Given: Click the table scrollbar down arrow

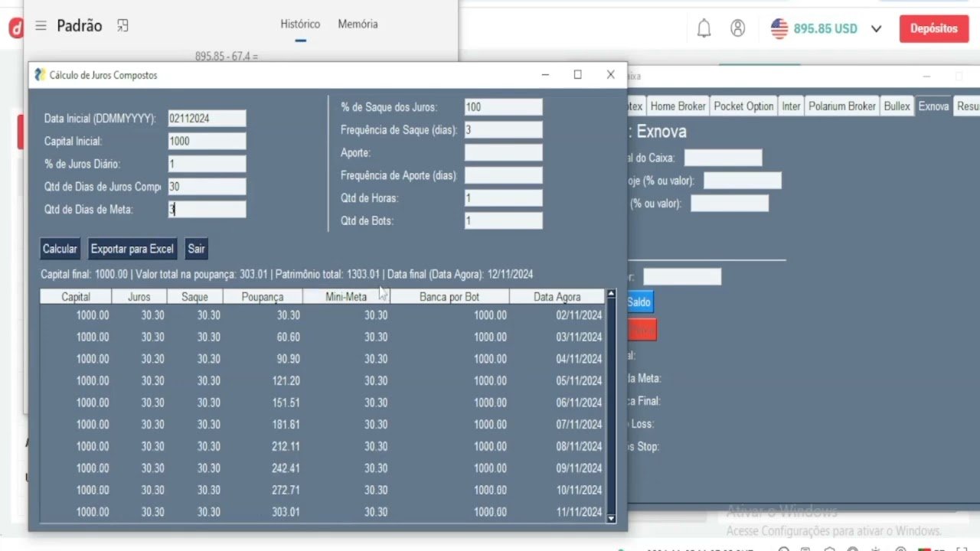Looking at the screenshot, I should click(611, 518).
